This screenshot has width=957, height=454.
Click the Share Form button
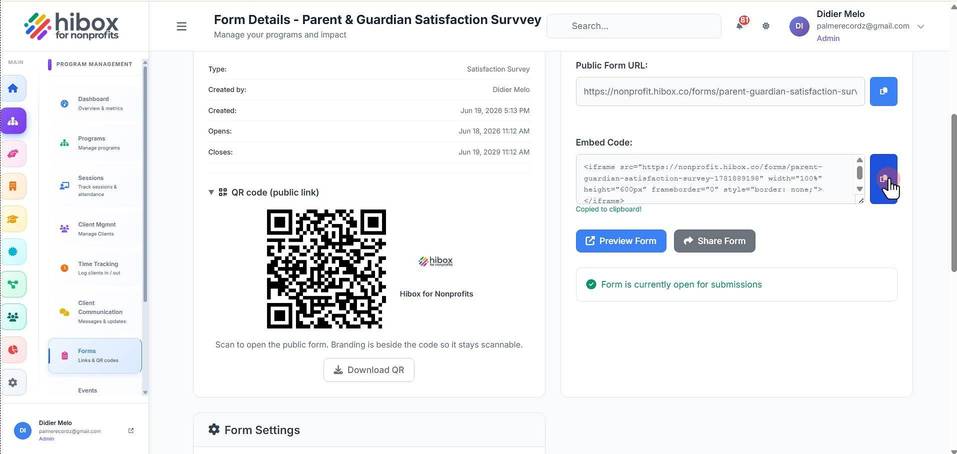click(x=715, y=241)
